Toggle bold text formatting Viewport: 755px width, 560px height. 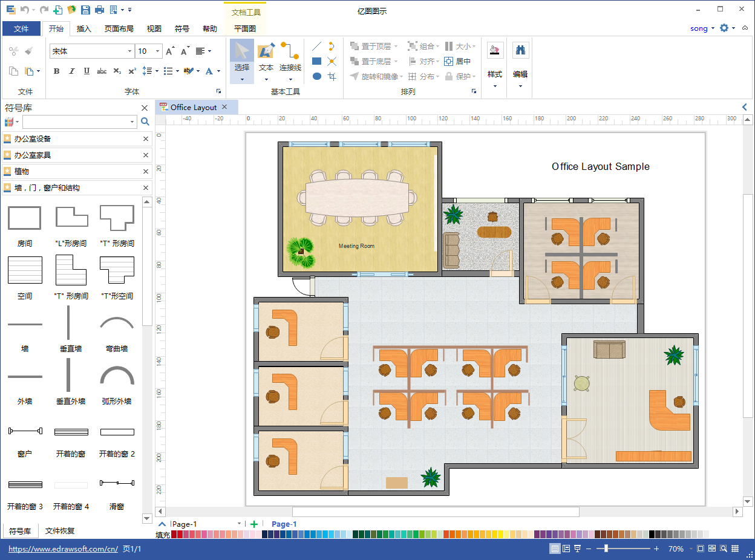point(57,71)
